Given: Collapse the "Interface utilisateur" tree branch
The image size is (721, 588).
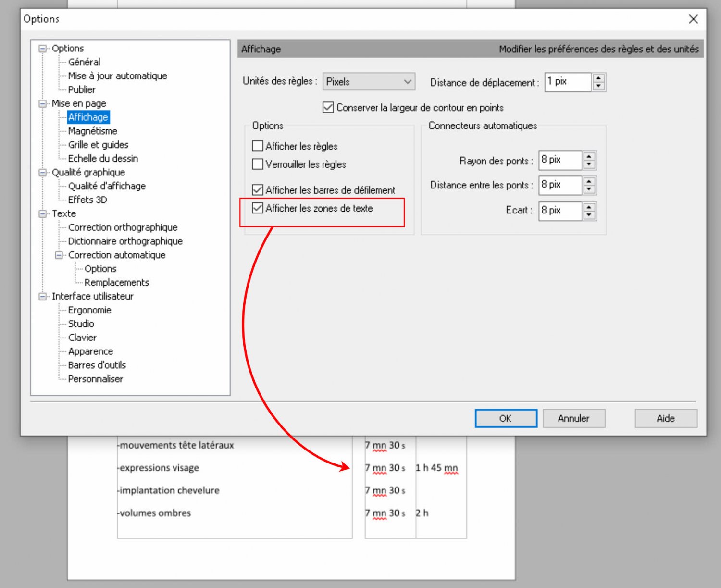Looking at the screenshot, I should pyautogui.click(x=42, y=296).
